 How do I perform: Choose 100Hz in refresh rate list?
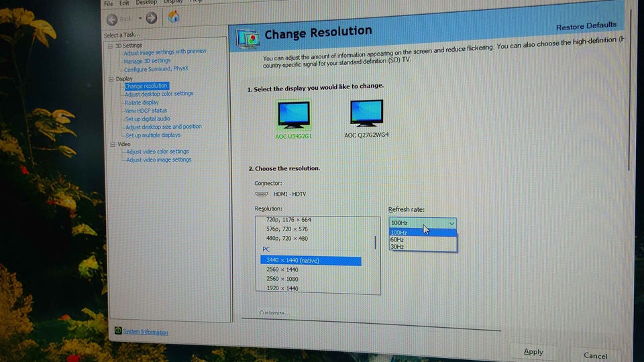pos(423,233)
